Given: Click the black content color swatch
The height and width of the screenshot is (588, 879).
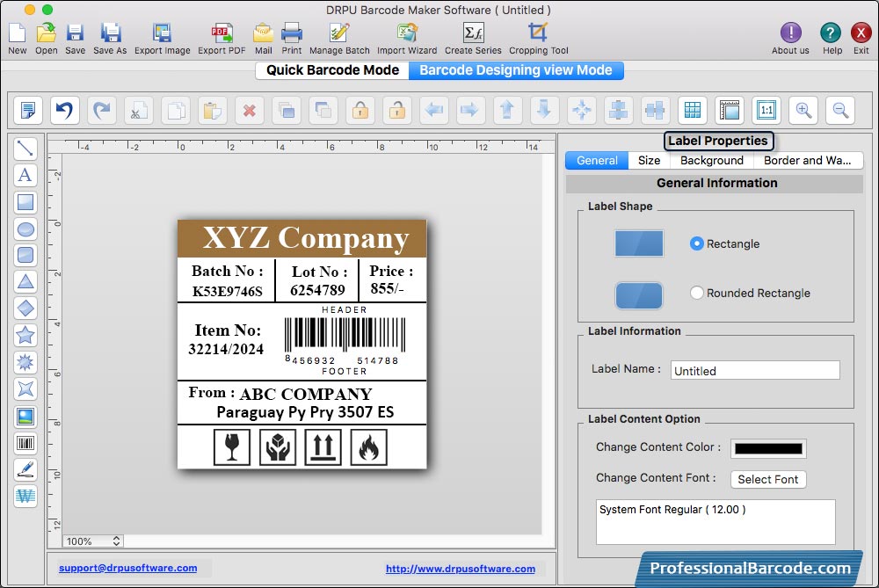Looking at the screenshot, I should click(768, 448).
